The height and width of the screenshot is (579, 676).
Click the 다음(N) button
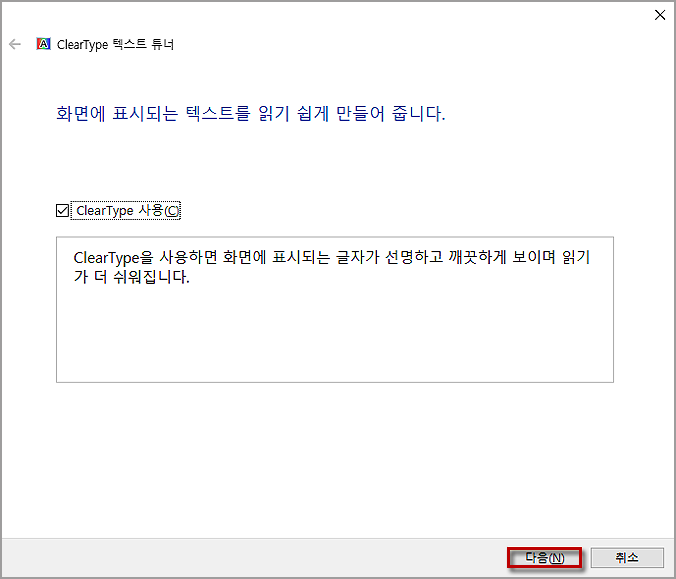[x=545, y=557]
